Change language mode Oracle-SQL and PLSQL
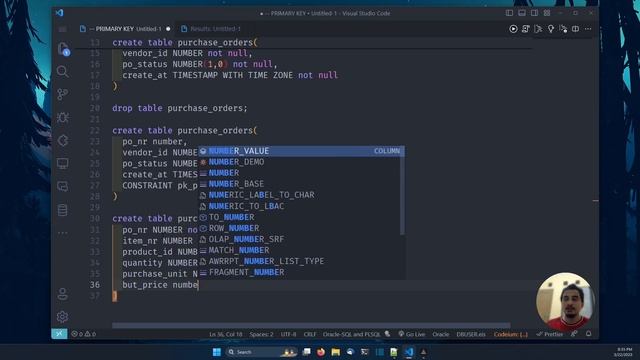The width and height of the screenshot is (640, 360). pos(351,334)
